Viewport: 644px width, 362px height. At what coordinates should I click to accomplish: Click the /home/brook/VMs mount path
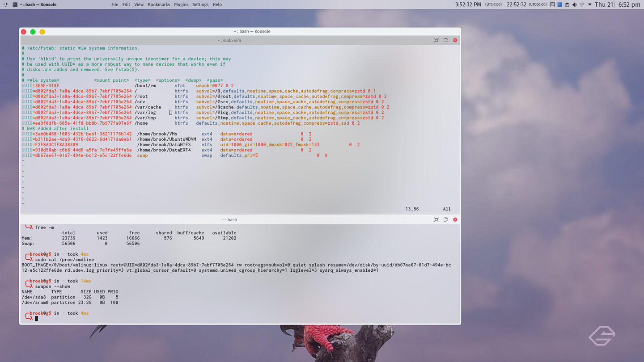(157, 134)
